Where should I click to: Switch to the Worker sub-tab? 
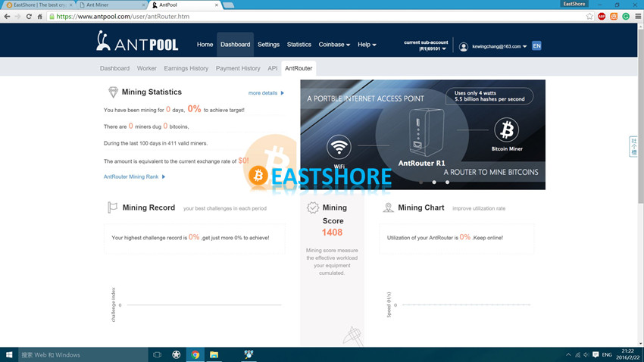tap(147, 68)
